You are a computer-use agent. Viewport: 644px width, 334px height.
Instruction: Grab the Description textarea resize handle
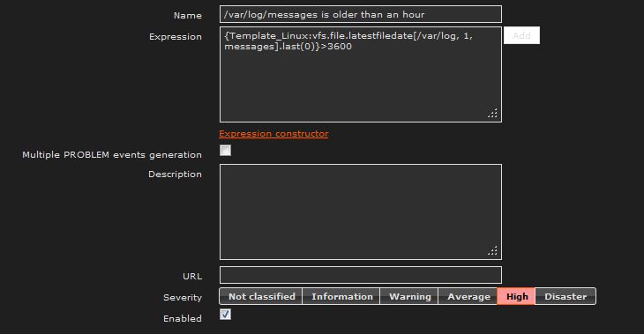(x=492, y=250)
